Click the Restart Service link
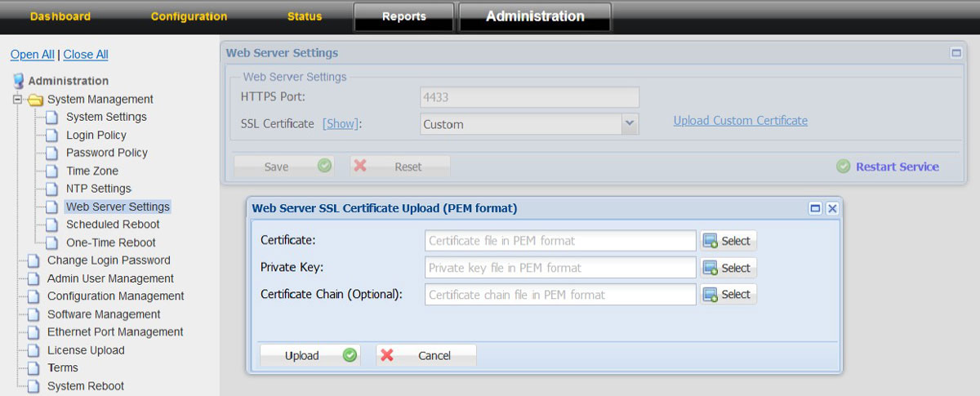Viewport: 980px width, 396px height. [897, 167]
